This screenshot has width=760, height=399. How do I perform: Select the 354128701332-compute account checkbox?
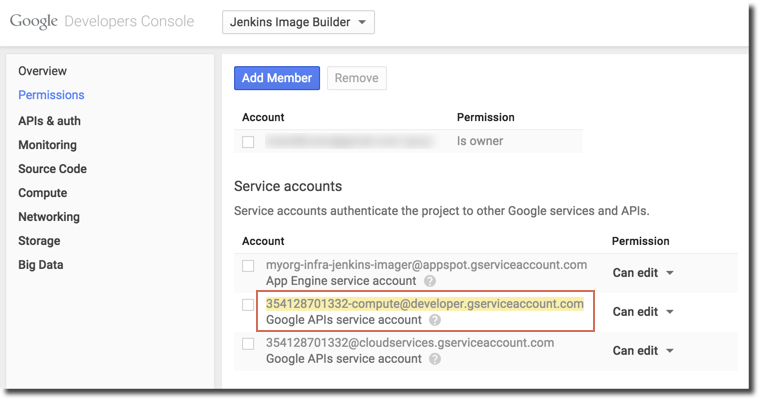pos(248,304)
